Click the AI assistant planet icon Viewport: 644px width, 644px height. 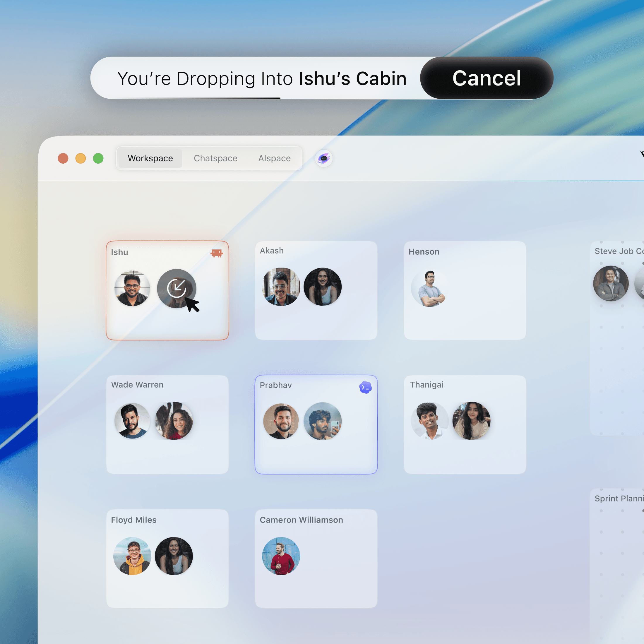click(x=324, y=158)
